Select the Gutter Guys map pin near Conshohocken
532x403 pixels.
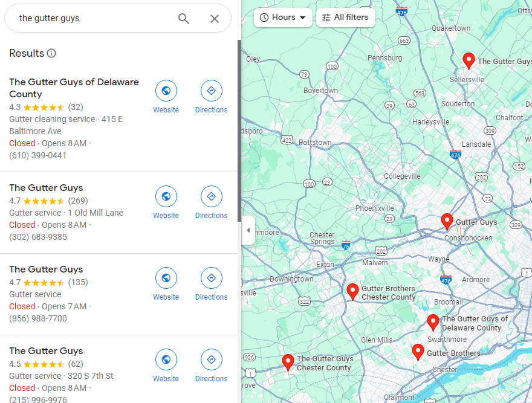click(x=447, y=222)
